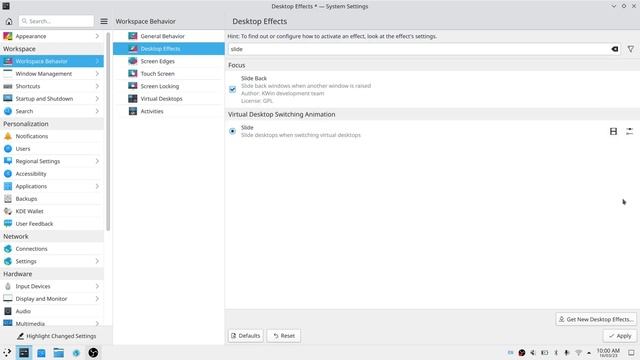The width and height of the screenshot is (640, 360).
Task: Expand the Window Management category
Action: pos(52,74)
